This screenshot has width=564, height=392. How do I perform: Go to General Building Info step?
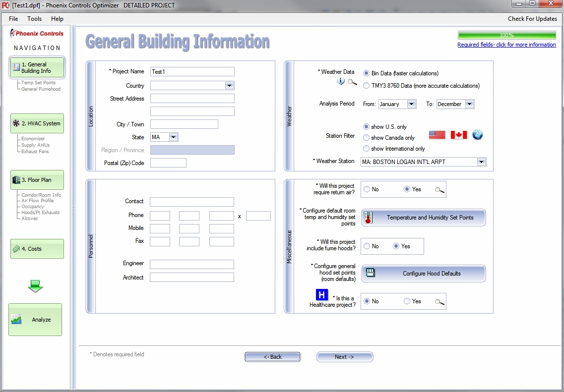pos(37,67)
